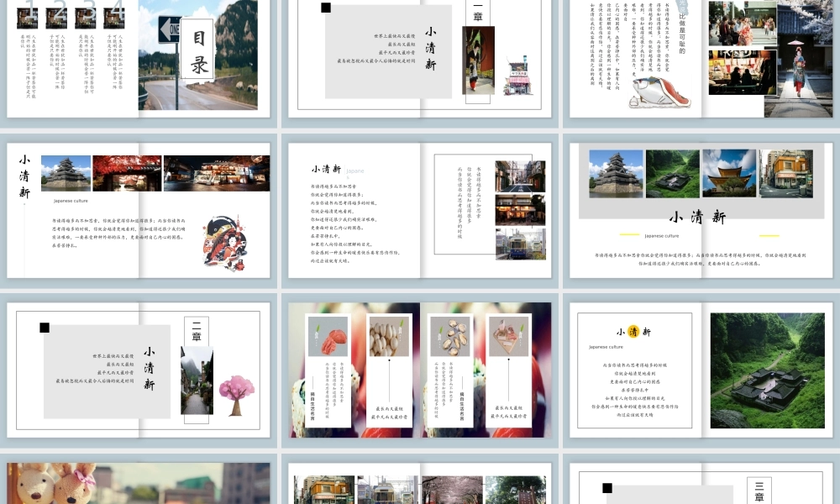Click the ONE WAY road sign in the photo
The image size is (840, 504).
click(170, 29)
